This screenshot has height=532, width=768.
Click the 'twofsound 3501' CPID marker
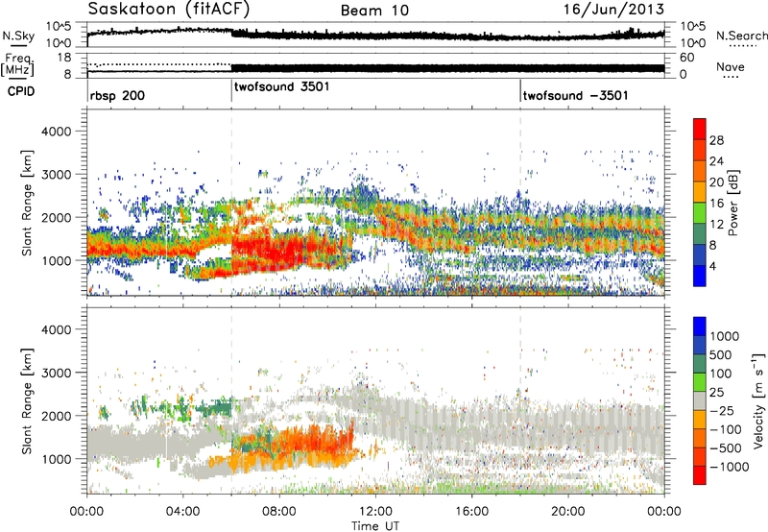point(281,87)
